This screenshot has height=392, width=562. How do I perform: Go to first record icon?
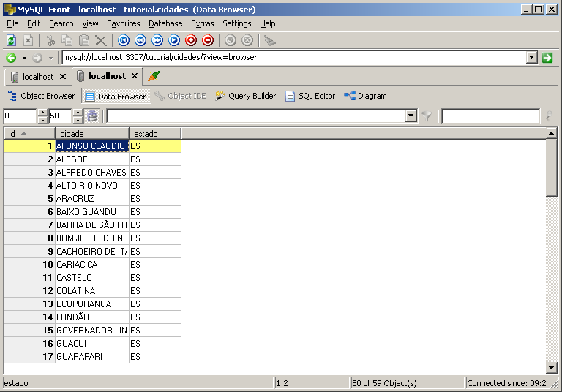[124, 40]
